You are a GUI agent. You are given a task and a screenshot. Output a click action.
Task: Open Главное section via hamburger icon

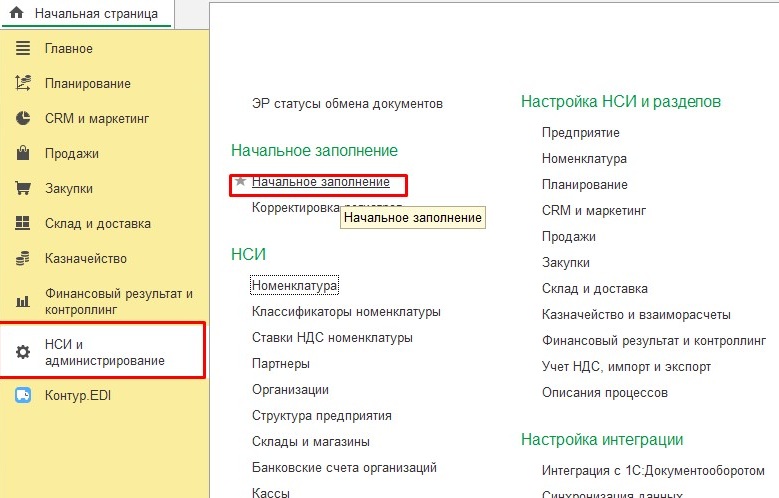tap(24, 49)
